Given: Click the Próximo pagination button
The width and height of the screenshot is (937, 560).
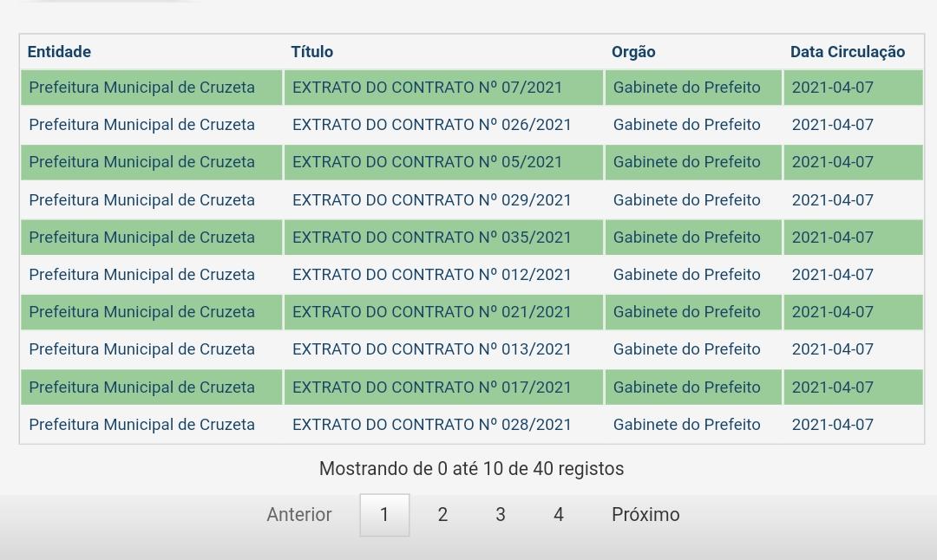Looking at the screenshot, I should click(x=645, y=515).
